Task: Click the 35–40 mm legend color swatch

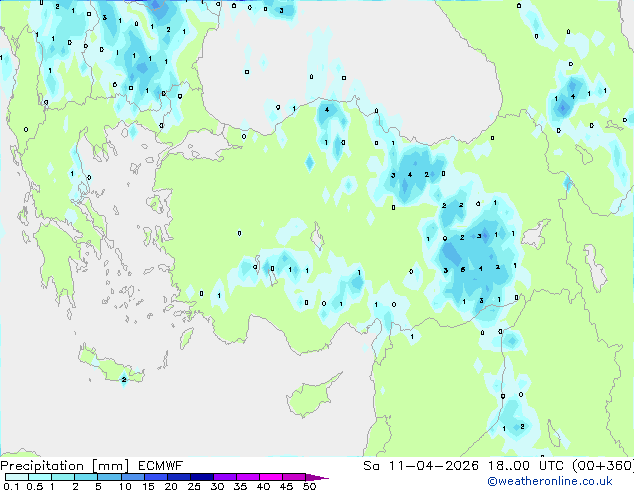Action: point(248,477)
